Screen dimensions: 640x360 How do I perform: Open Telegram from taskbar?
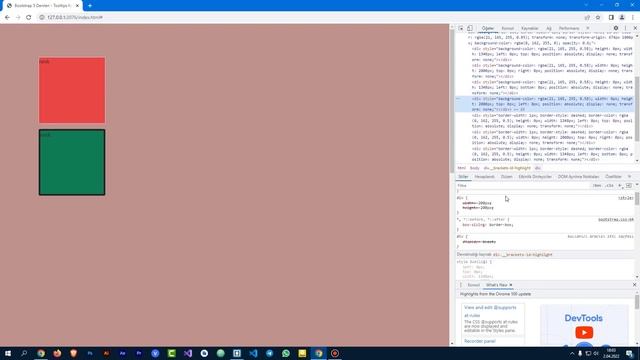269,353
